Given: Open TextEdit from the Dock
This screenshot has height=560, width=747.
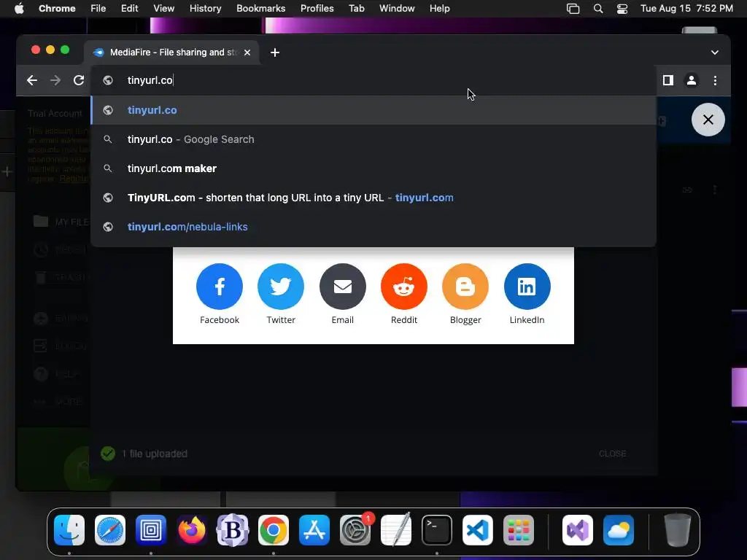Looking at the screenshot, I should pyautogui.click(x=396, y=530).
